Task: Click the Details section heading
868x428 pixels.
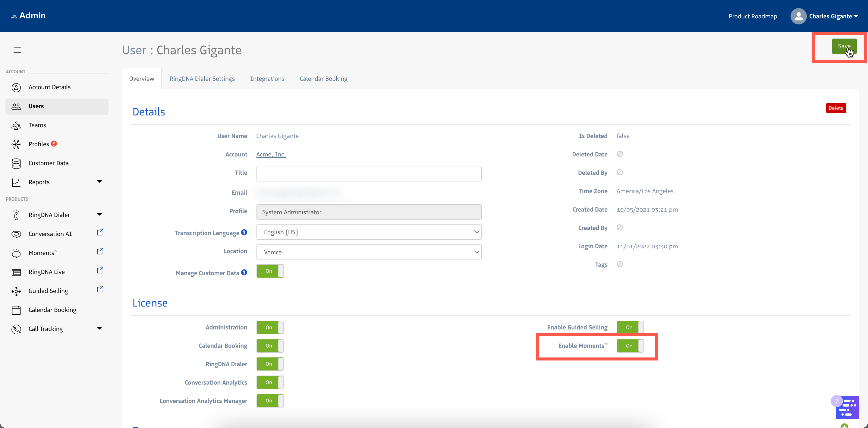Action: point(149,112)
